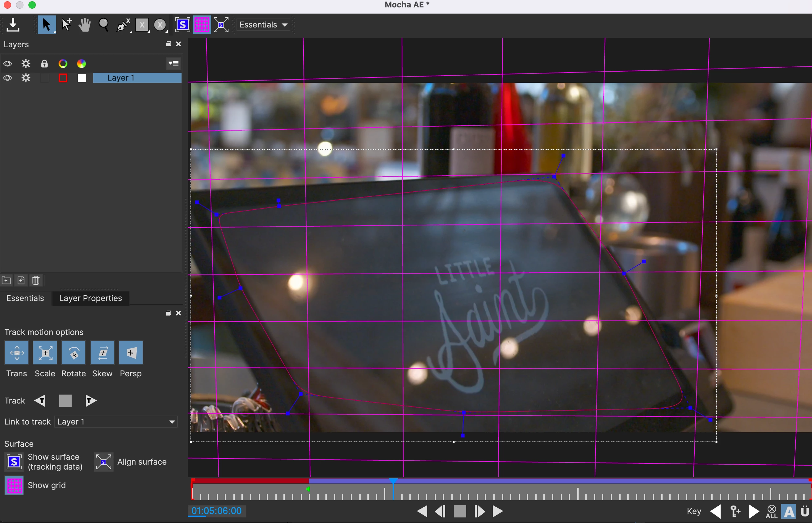The width and height of the screenshot is (812, 523).
Task: Switch to the Essentials tab
Action: pyautogui.click(x=25, y=298)
